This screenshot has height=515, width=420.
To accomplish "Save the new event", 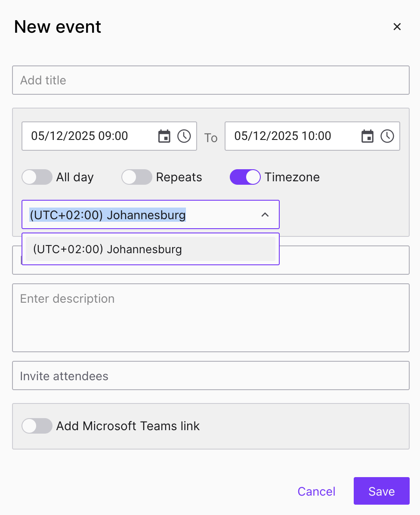I will tap(382, 491).
